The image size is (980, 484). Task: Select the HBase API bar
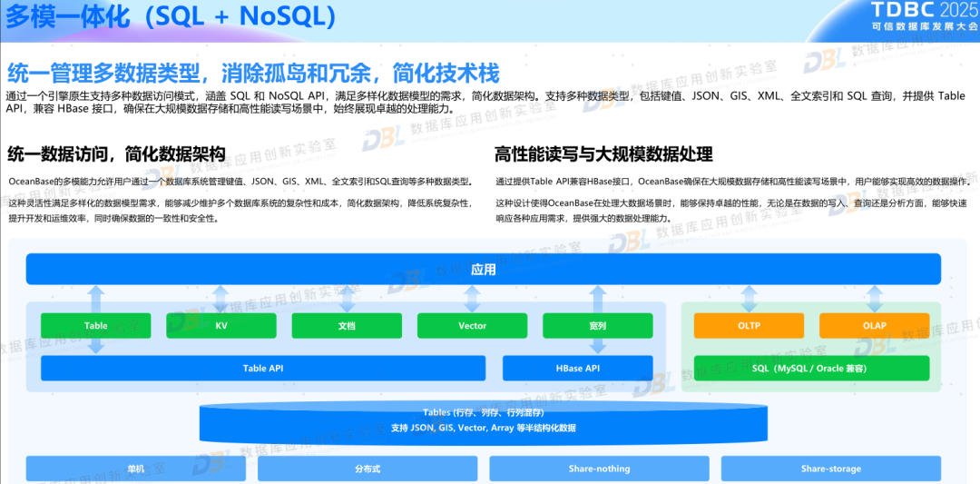[577, 368]
